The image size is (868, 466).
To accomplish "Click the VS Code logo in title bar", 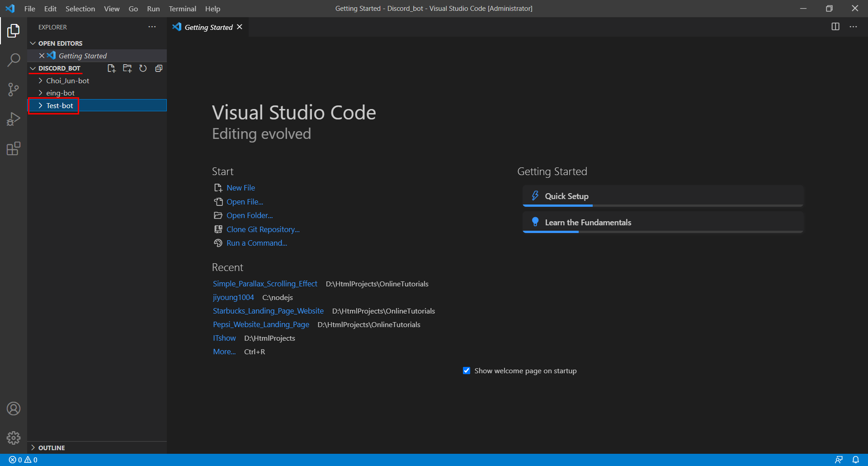I will click(10, 9).
